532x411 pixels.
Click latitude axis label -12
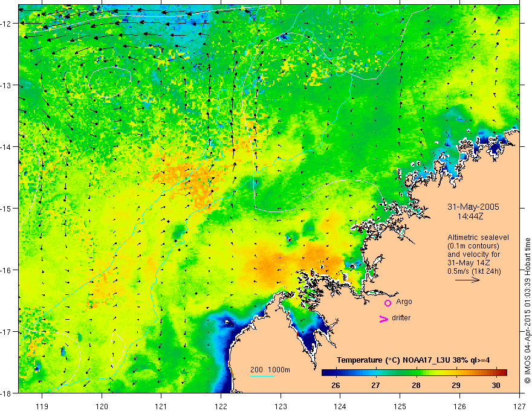click(7, 24)
